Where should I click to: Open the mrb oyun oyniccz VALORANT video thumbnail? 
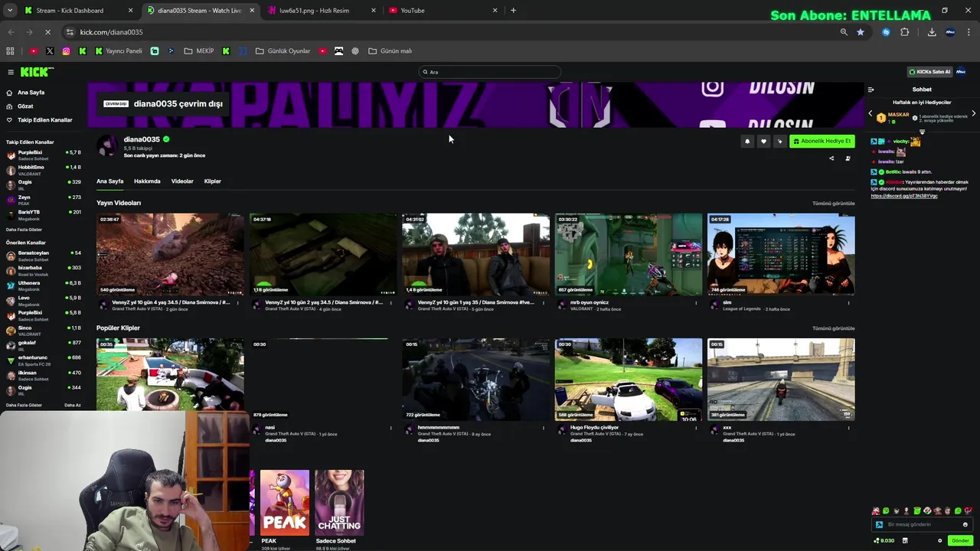[x=628, y=254]
